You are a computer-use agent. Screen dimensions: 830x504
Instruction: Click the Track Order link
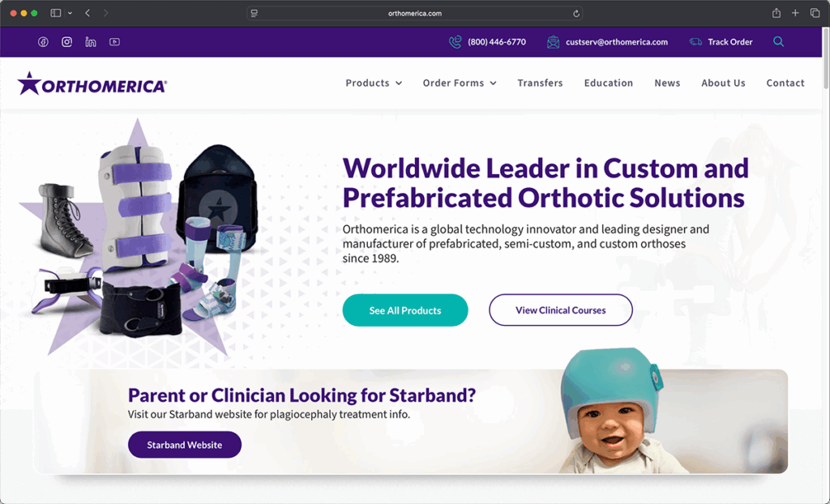point(721,42)
